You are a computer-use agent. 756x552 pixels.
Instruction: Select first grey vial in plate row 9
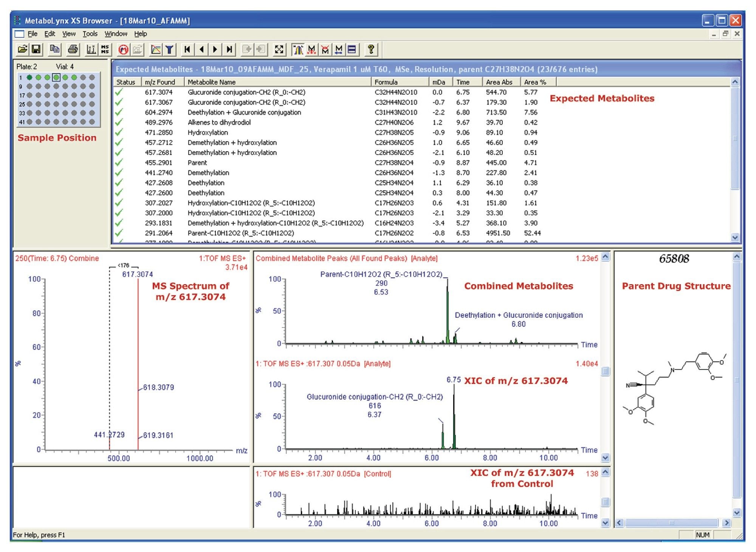coord(29,87)
